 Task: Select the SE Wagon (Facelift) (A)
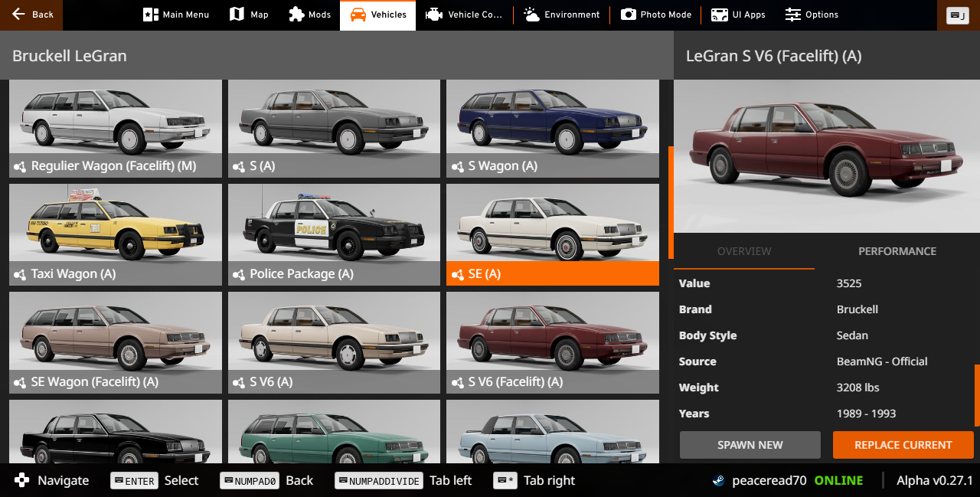(x=116, y=342)
